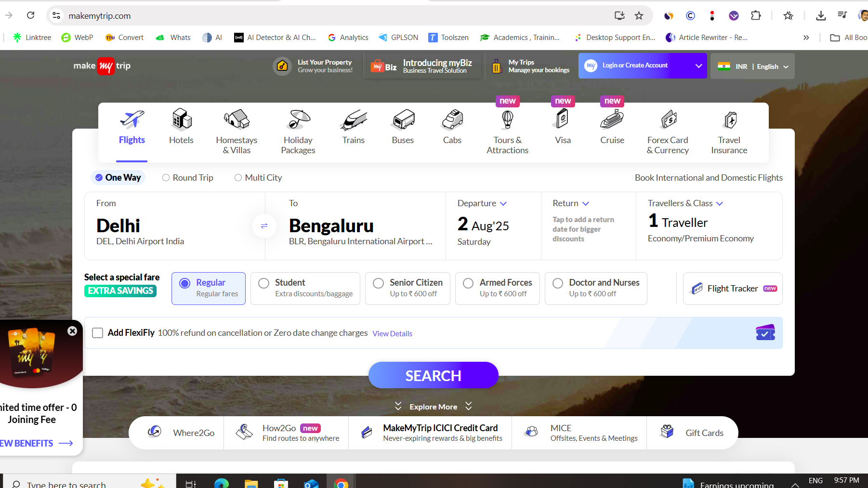The width and height of the screenshot is (868, 488).
Task: Open INR English language dropdown
Action: pos(752,66)
